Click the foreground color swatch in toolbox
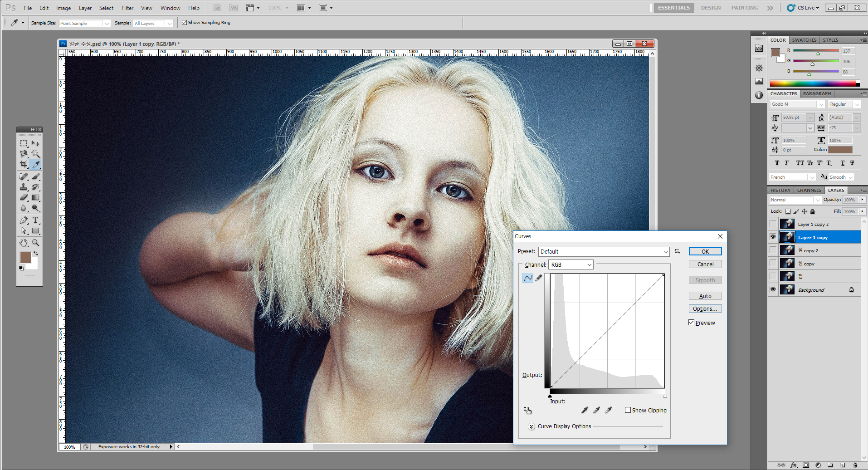This screenshot has width=868, height=470. 25,258
